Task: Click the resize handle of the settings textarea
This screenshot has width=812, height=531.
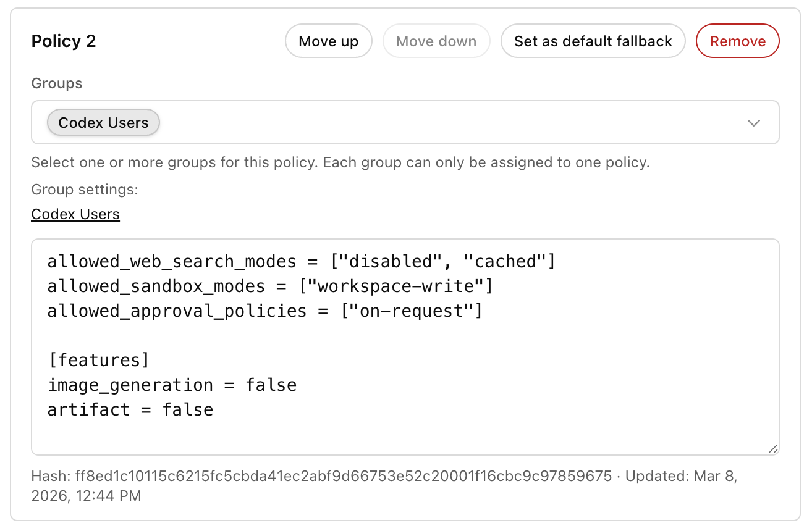Action: [x=772, y=449]
